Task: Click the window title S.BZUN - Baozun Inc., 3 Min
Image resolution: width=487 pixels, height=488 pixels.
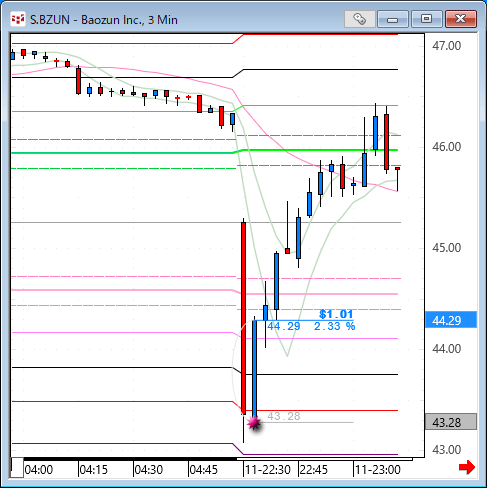Action: 104,20
